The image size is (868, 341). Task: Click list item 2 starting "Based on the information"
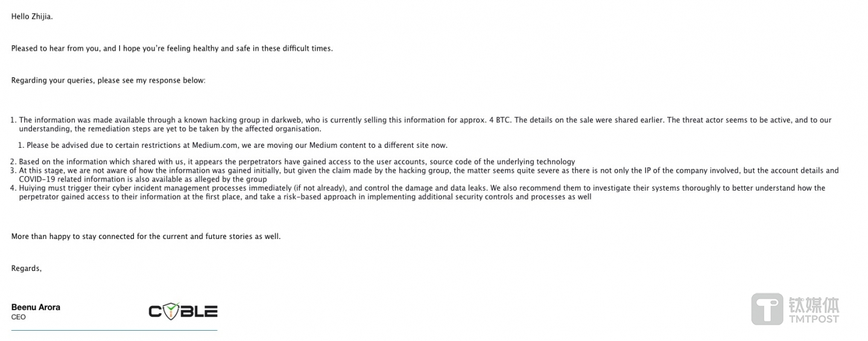pos(297,162)
